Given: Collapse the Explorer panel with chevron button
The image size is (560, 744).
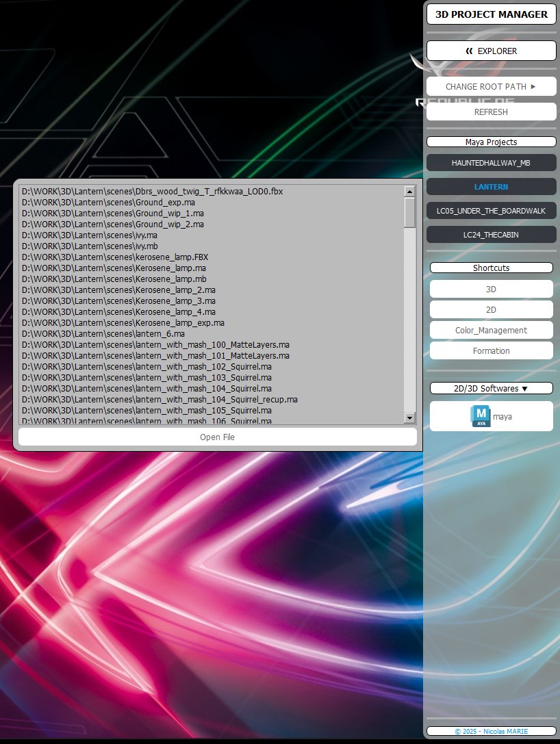Looking at the screenshot, I should tap(491, 51).
